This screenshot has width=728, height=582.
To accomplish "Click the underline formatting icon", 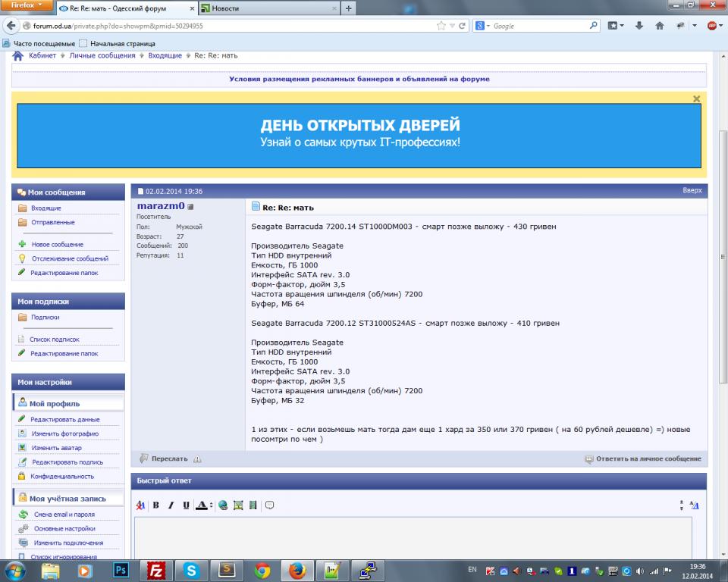I will coord(186,505).
